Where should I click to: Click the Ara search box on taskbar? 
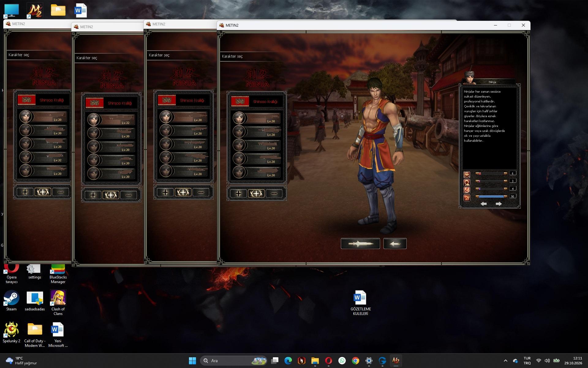233,361
